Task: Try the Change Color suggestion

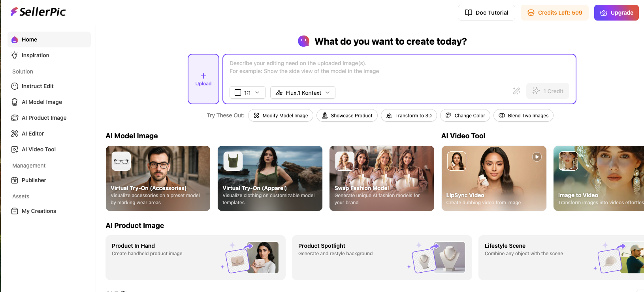Action: (x=465, y=115)
